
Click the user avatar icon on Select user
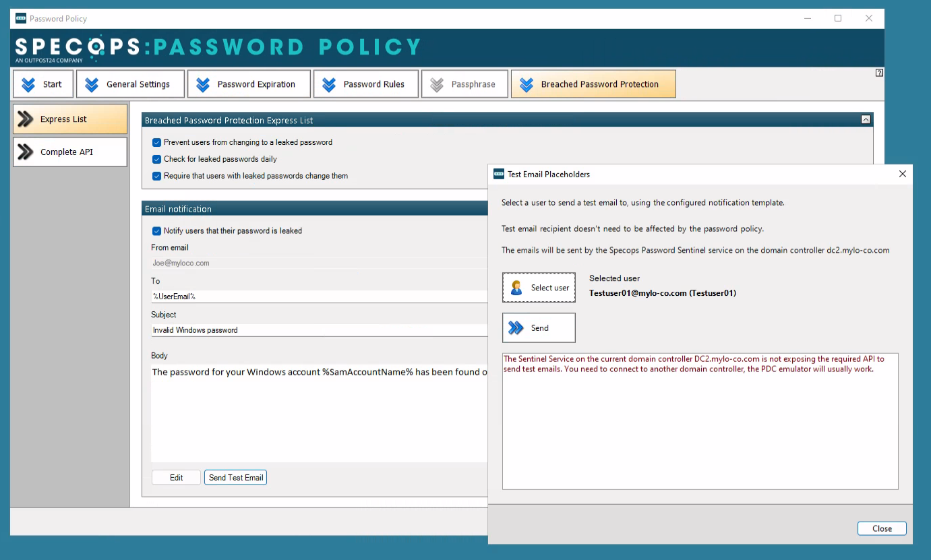point(516,288)
